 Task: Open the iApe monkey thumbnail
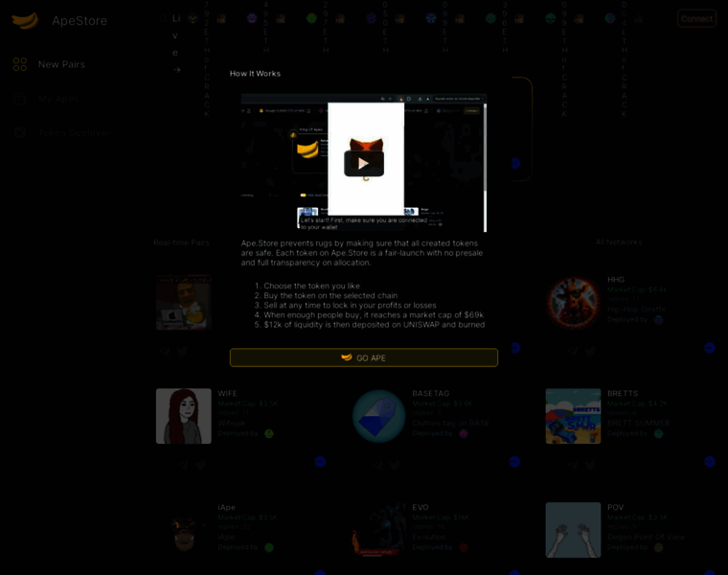184,530
